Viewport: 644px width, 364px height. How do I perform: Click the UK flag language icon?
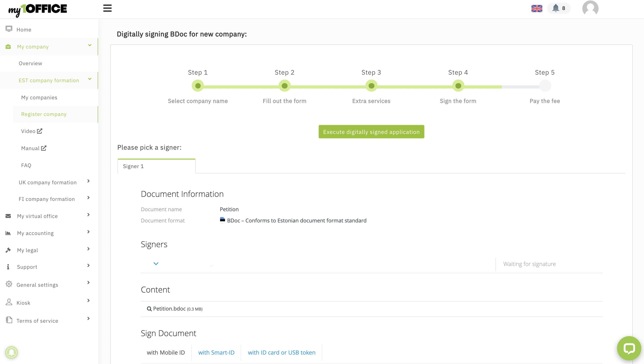tap(537, 9)
